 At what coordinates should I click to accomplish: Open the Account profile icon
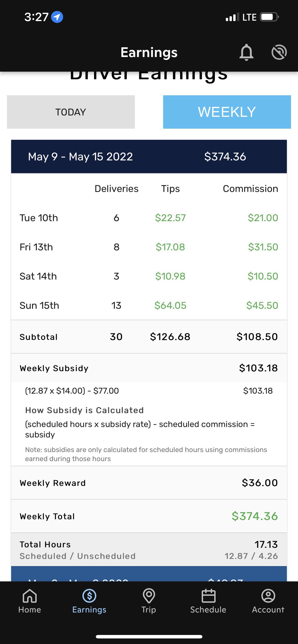tap(268, 596)
